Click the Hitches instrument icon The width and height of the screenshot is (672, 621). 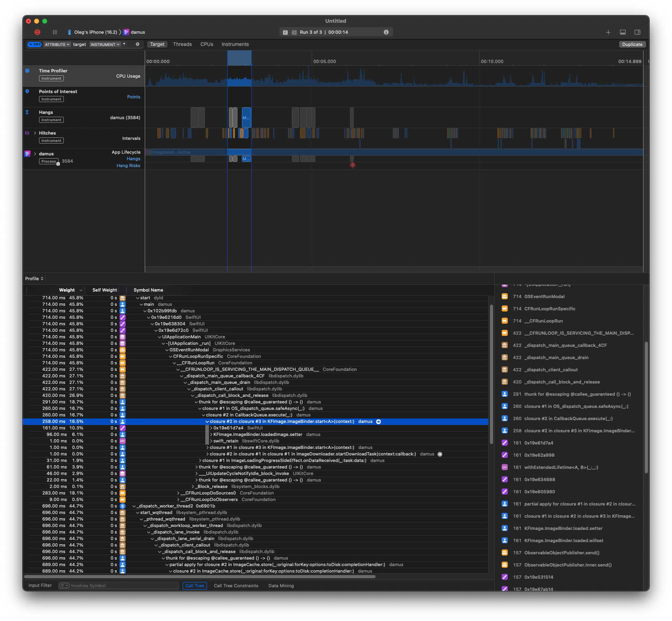[x=27, y=133]
